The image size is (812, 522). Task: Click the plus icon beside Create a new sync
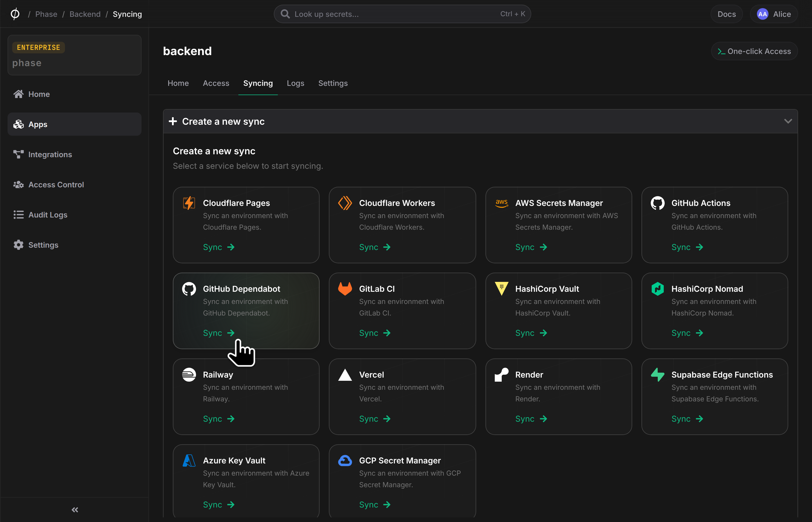pos(173,121)
